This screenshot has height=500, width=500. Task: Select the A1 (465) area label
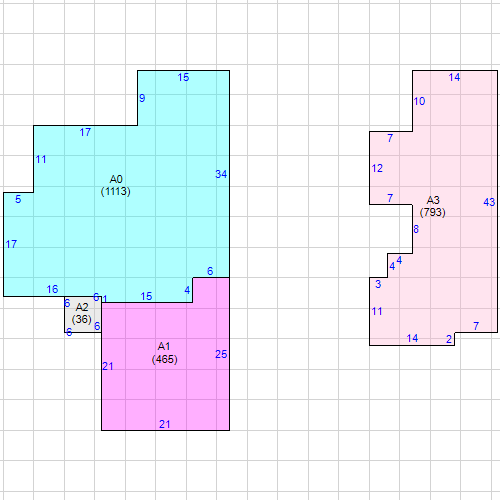click(x=164, y=353)
